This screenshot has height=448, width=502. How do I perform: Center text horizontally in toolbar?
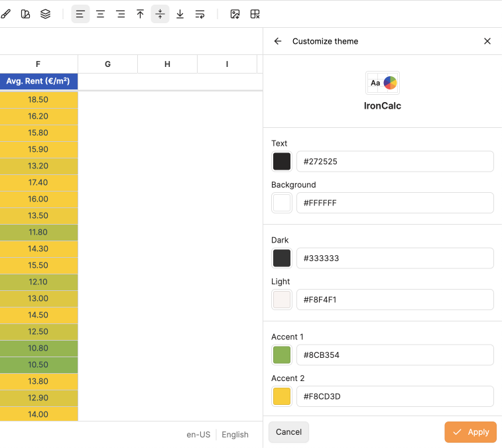pyautogui.click(x=101, y=14)
